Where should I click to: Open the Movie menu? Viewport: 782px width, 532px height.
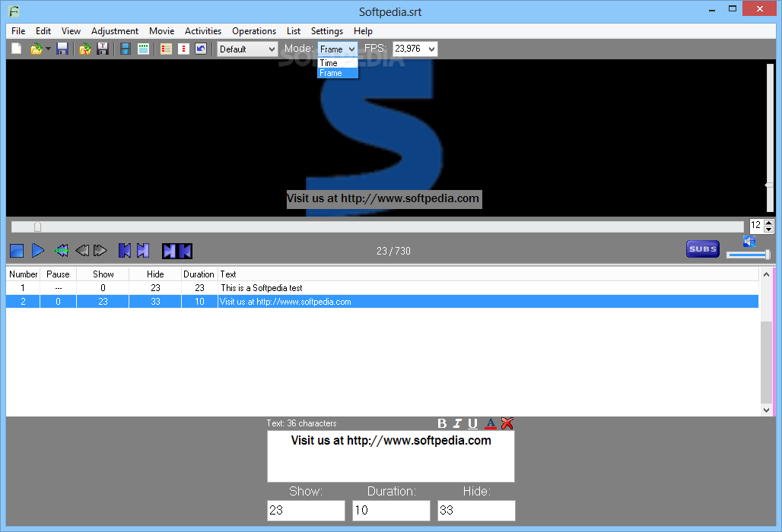[x=161, y=31]
